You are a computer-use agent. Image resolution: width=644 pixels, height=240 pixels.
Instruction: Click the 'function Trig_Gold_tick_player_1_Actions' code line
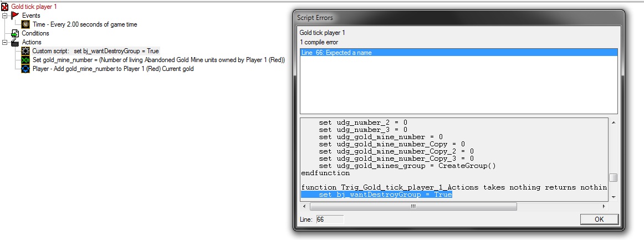tap(454, 187)
